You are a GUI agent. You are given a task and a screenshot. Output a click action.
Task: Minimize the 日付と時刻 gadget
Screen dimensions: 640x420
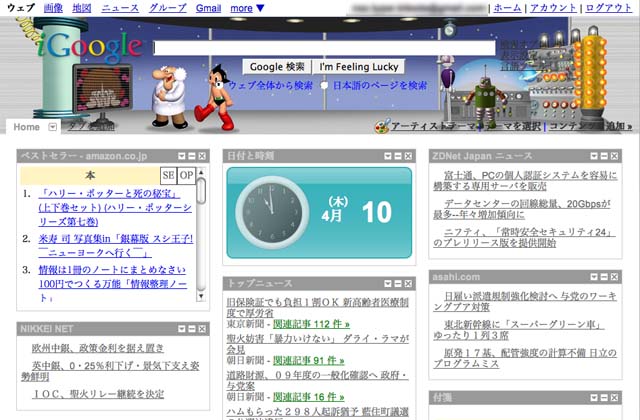click(x=398, y=156)
